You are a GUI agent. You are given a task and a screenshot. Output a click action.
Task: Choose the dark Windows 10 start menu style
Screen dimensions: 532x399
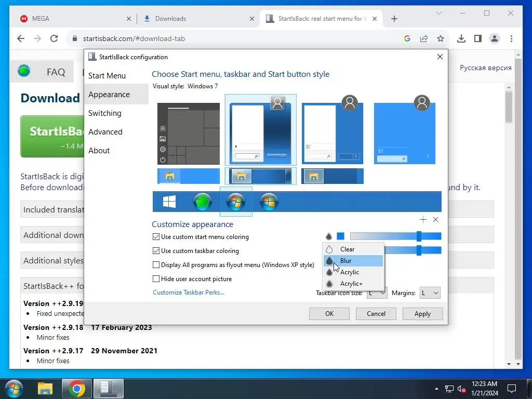click(x=188, y=134)
